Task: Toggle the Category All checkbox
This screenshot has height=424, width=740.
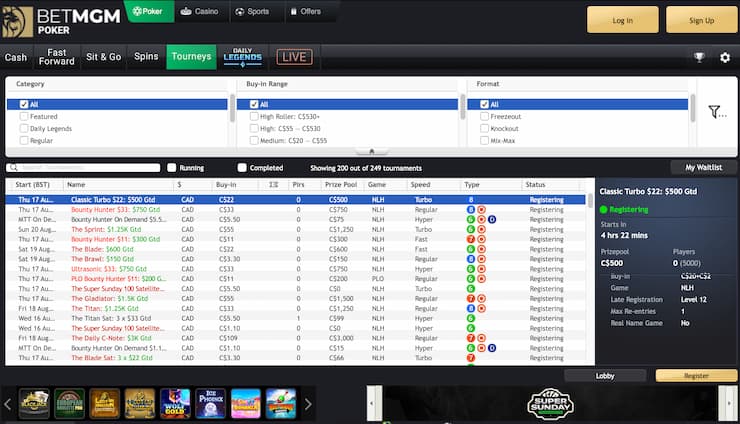Action: [x=24, y=104]
